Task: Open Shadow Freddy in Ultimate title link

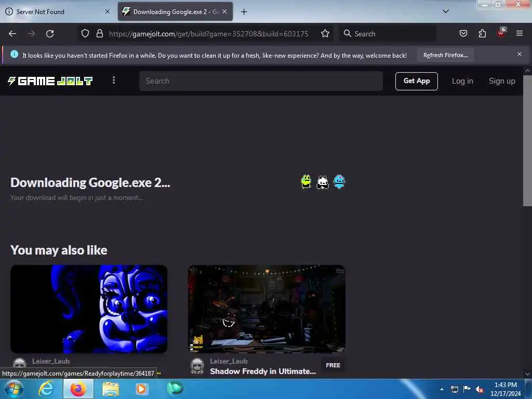Action: 262,371
